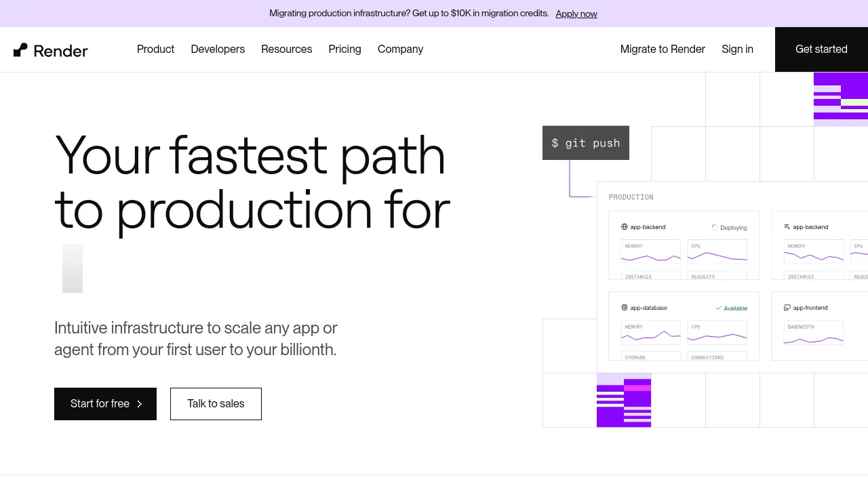This screenshot has width=868, height=488.
Task: Click the Sign in link
Action: tap(737, 49)
